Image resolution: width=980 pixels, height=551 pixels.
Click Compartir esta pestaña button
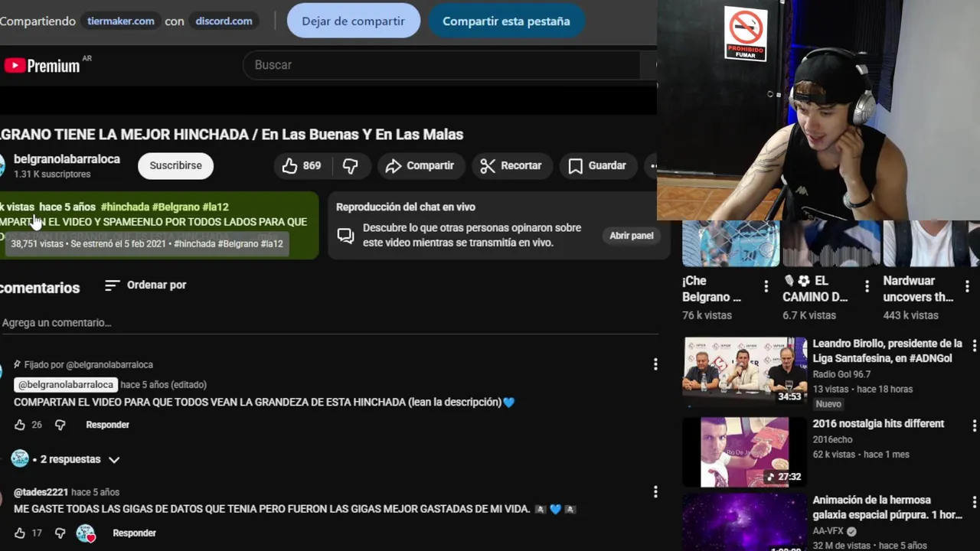tap(506, 21)
